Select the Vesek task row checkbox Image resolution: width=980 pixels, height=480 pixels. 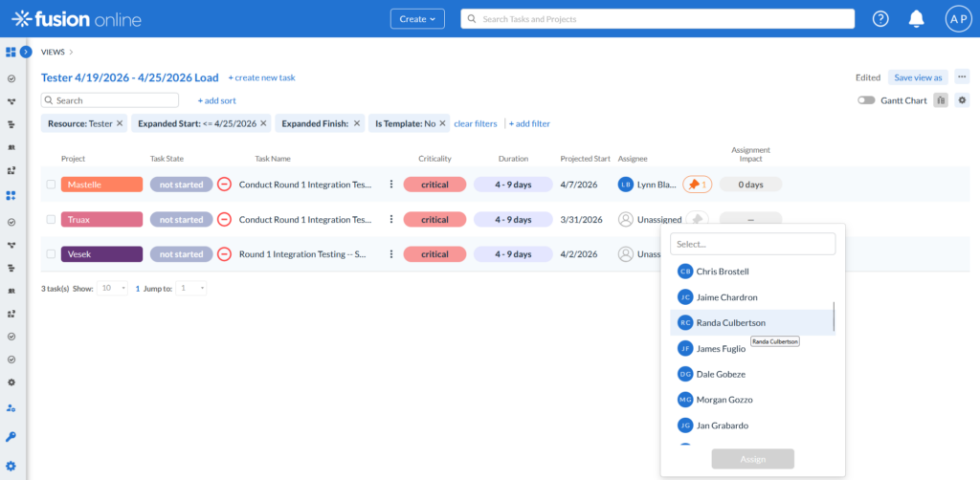coord(51,254)
